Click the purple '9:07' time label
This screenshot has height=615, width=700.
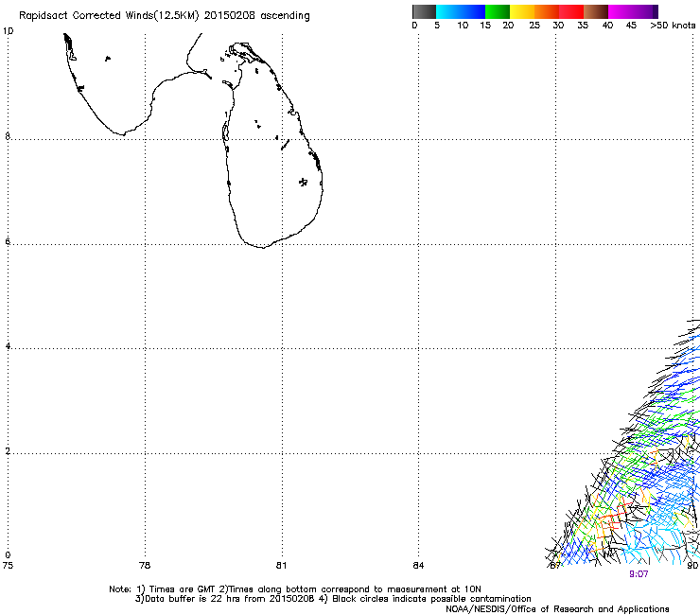[x=639, y=574]
